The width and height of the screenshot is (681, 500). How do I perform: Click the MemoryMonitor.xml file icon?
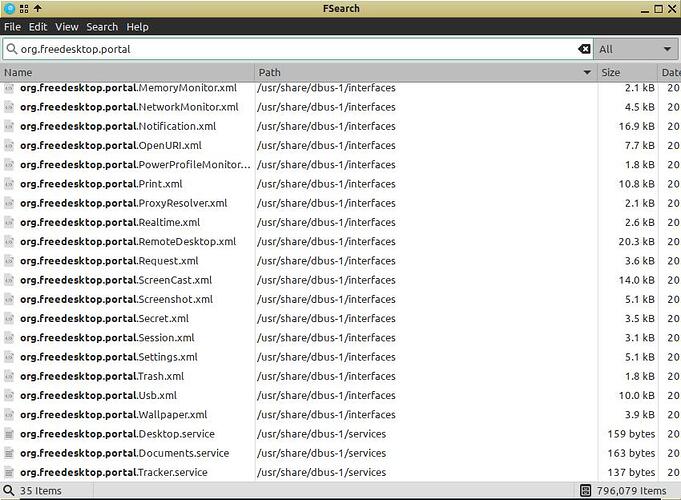point(9,88)
